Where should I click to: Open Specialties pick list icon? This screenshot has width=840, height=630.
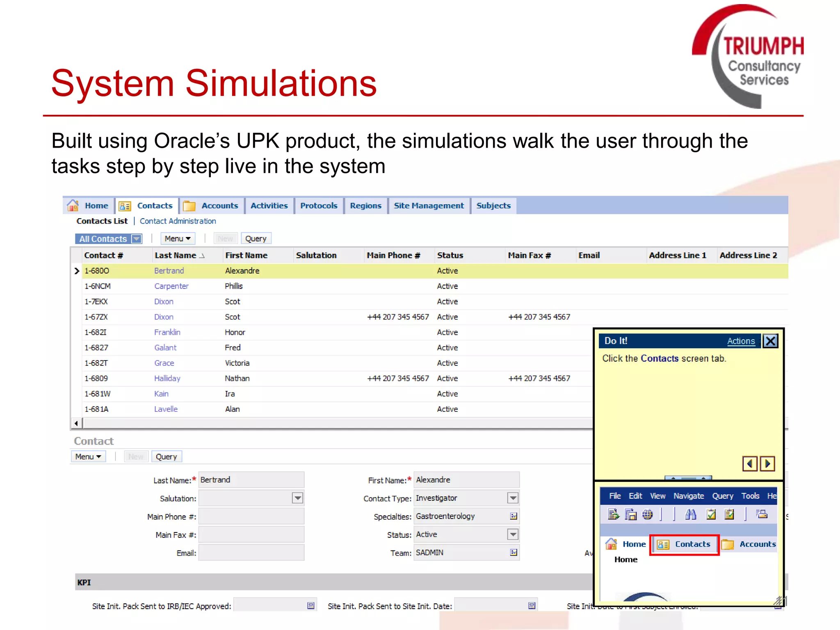tap(514, 516)
